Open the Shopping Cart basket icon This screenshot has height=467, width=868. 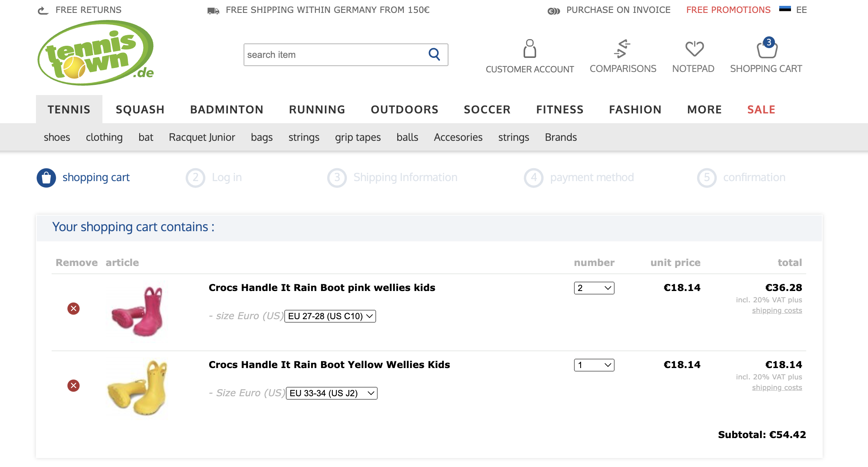(x=767, y=48)
